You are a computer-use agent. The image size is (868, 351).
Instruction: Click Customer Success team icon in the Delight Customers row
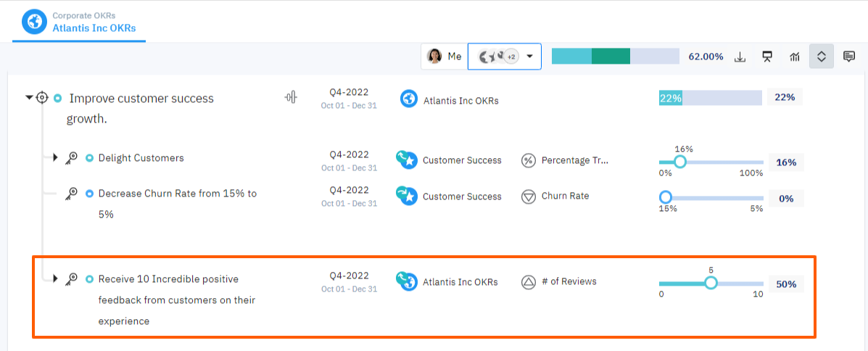pyautogui.click(x=406, y=160)
